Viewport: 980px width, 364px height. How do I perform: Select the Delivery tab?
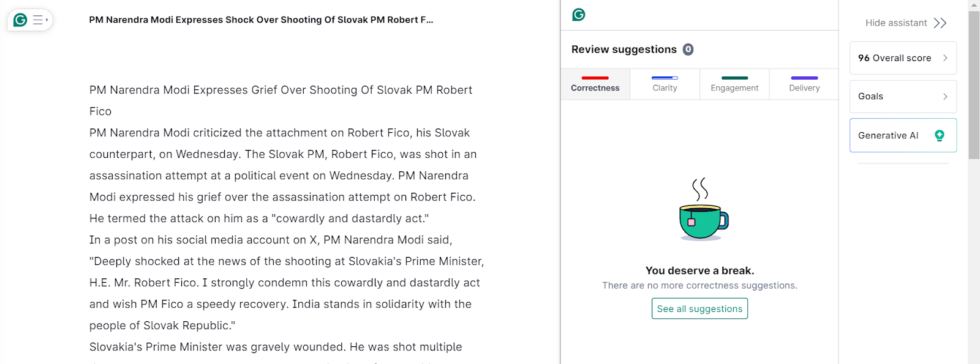coord(804,84)
